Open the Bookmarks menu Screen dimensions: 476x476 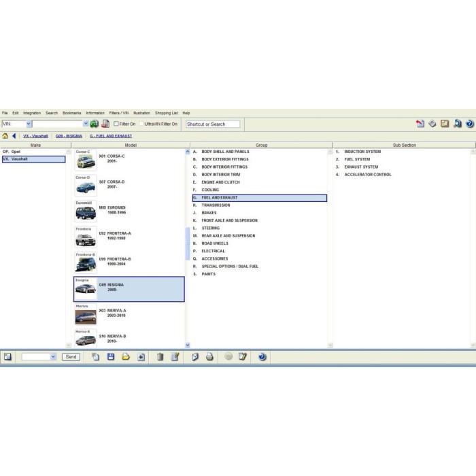pos(72,113)
